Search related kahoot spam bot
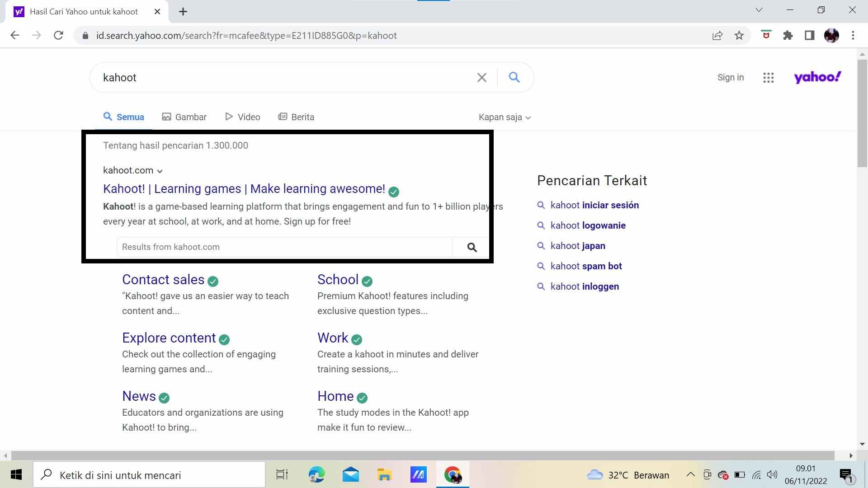 [586, 266]
